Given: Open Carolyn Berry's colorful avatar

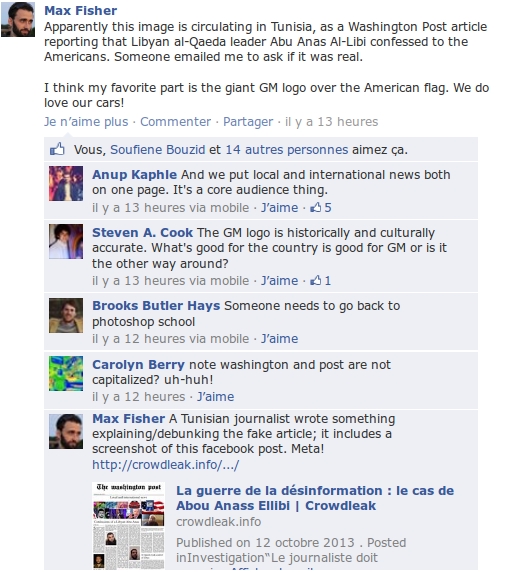Looking at the screenshot, I should 66,374.
